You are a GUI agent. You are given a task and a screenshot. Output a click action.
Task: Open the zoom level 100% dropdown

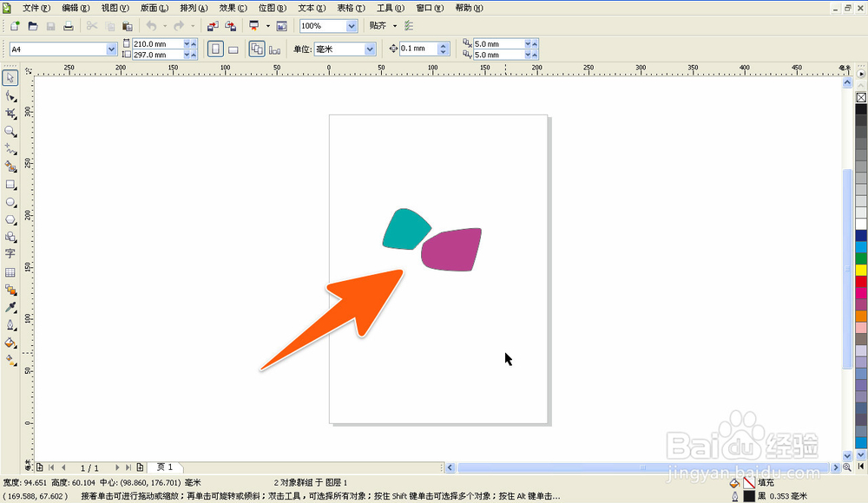tap(352, 26)
